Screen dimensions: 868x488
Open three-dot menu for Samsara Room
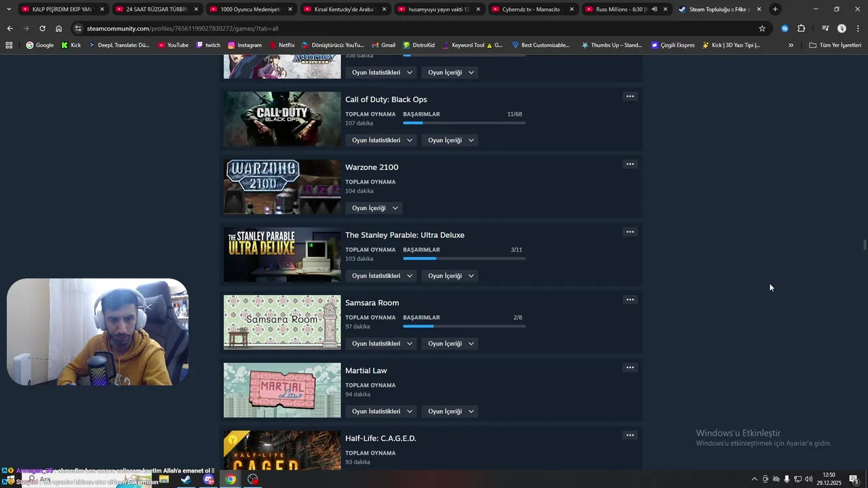pyautogui.click(x=630, y=300)
